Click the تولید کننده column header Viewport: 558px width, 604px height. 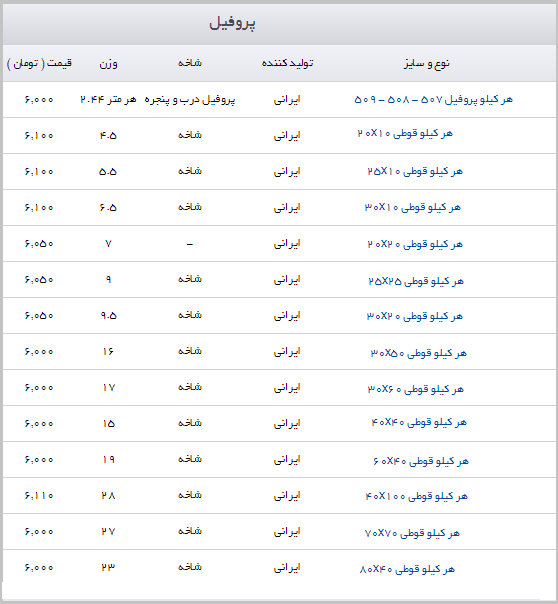[x=287, y=63]
